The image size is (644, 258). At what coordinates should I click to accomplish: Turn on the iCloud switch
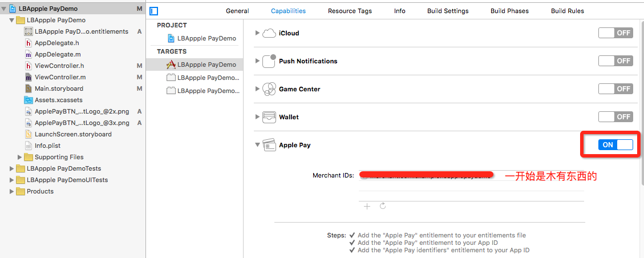click(x=615, y=33)
